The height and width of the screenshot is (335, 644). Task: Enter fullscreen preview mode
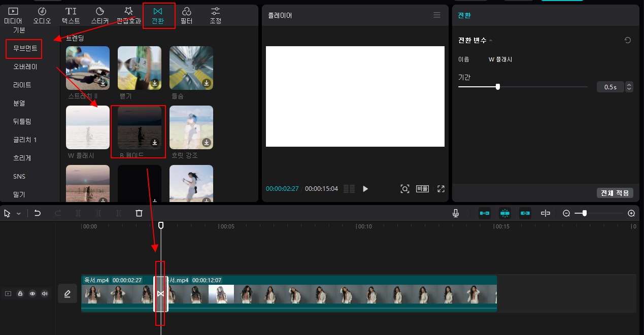pyautogui.click(x=441, y=189)
